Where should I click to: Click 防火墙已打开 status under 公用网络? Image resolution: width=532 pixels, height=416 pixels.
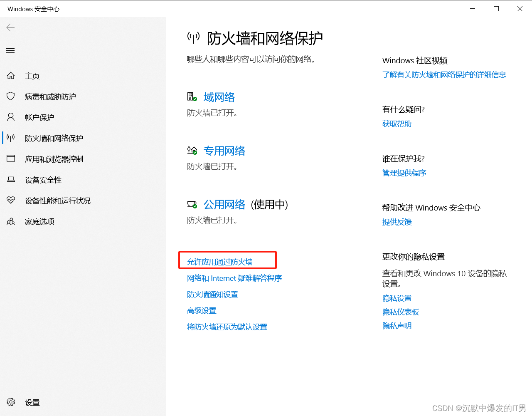click(212, 220)
